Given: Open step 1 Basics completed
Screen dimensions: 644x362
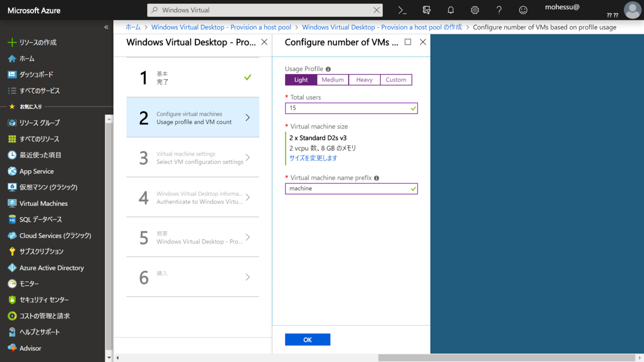Looking at the screenshot, I should [x=193, y=78].
